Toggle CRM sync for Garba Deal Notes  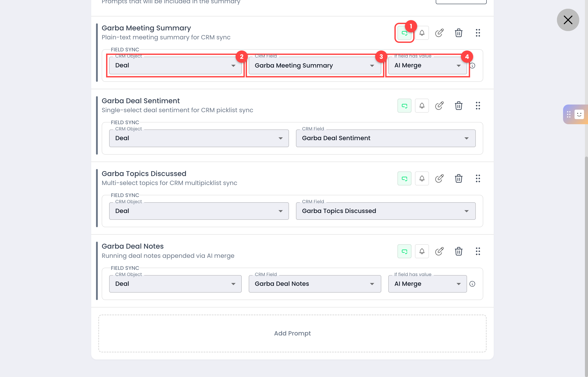404,251
